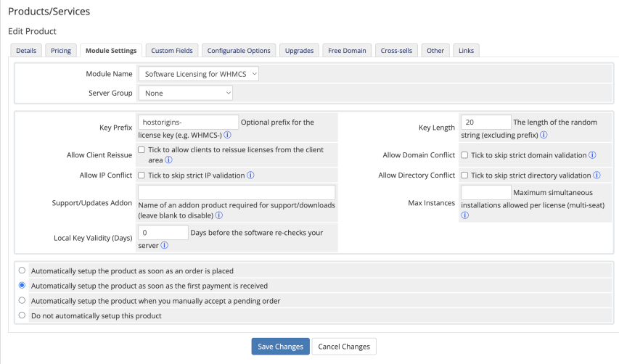View info icon for Support/Updates Addon
619x364 pixels.
[x=218, y=215]
